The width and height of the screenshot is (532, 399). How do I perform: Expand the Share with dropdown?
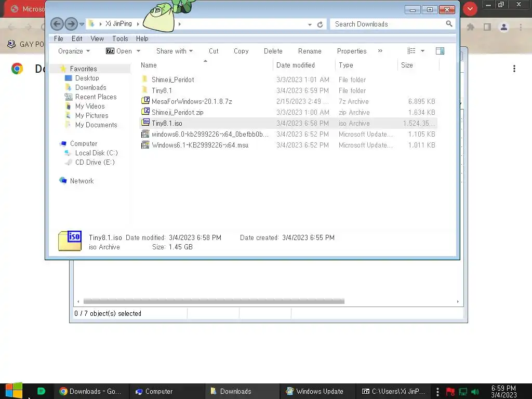[x=175, y=51]
